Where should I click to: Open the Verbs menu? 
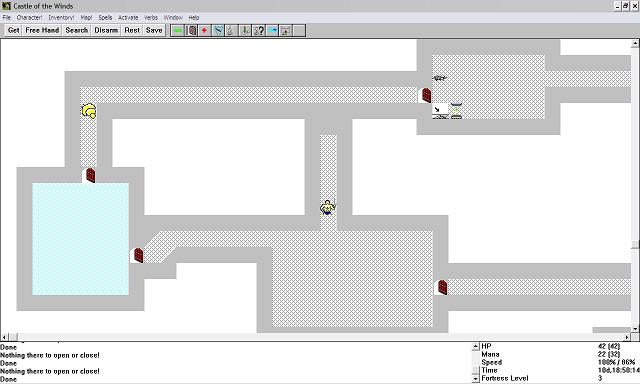coord(151,18)
